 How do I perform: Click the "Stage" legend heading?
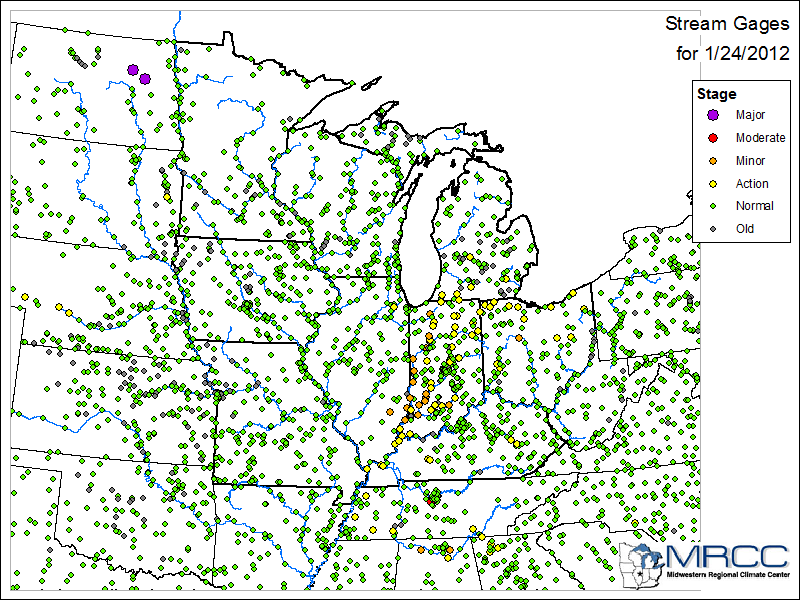[x=716, y=94]
